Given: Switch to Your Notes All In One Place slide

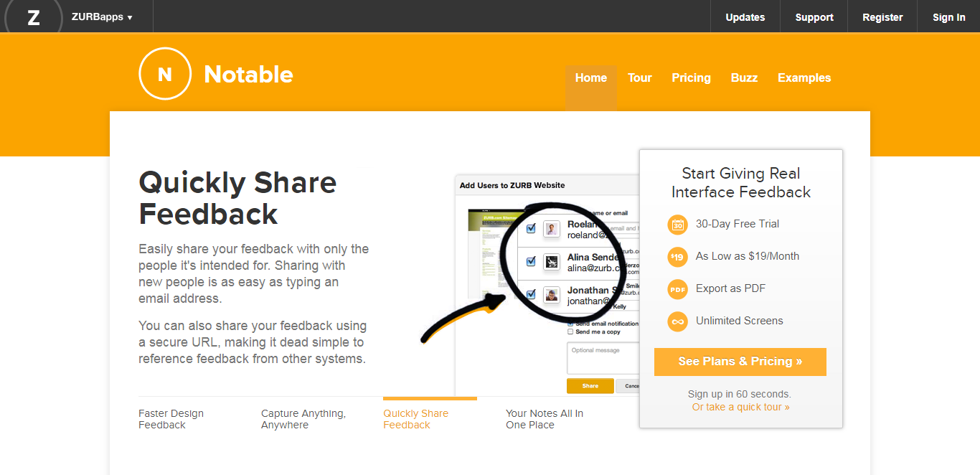Looking at the screenshot, I should tap(545, 419).
